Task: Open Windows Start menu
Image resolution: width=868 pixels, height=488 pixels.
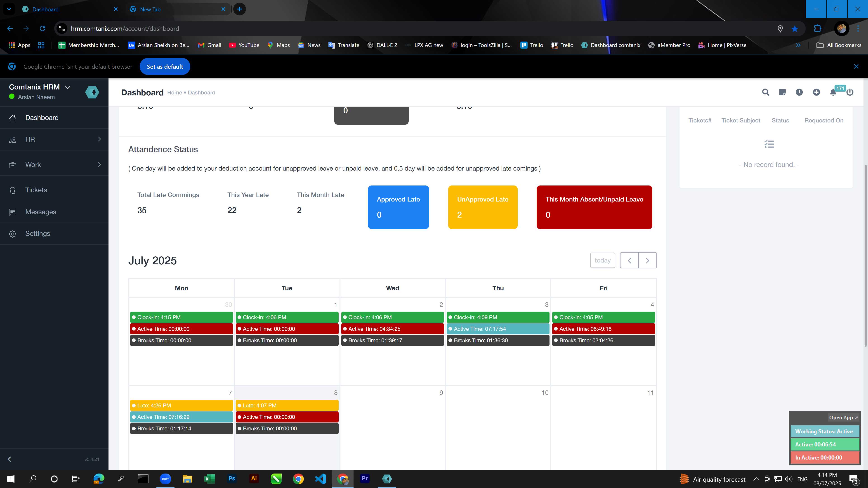Action: click(11, 479)
